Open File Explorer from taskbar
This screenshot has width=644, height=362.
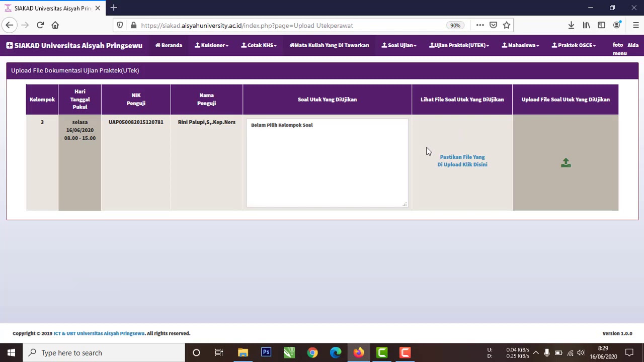click(243, 352)
